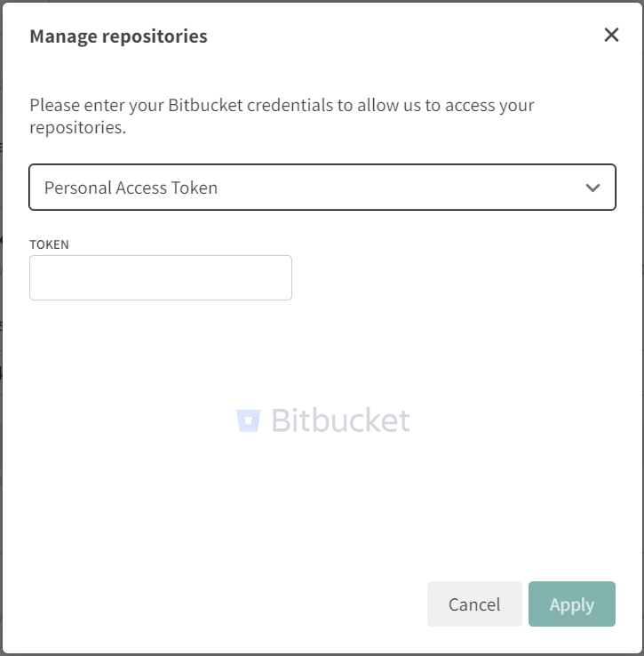Click the TOKEN field label
Screen dimensions: 644x656
(x=49, y=244)
